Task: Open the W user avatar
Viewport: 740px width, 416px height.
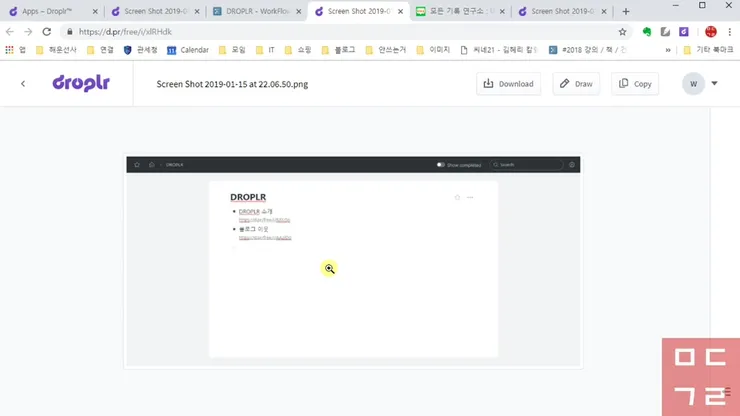Action: (x=693, y=84)
